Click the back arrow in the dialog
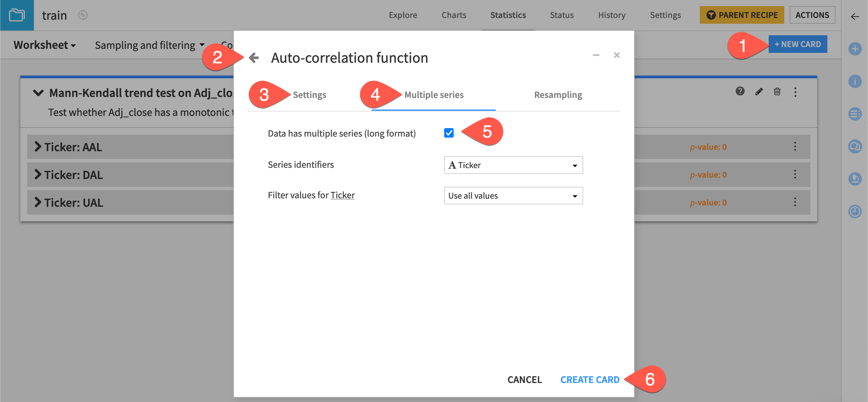The width and height of the screenshot is (868, 402). coord(253,58)
